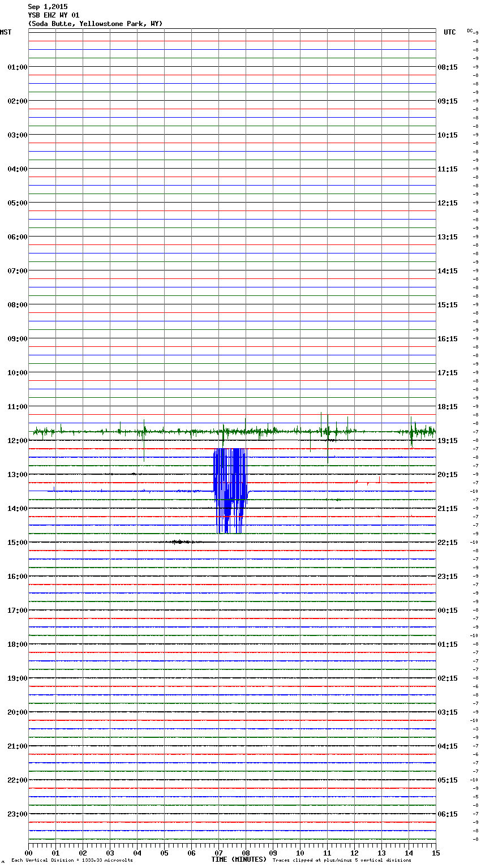Click the TIME (MINUTES) axis title
This screenshot has width=481, height=868.
[239, 860]
